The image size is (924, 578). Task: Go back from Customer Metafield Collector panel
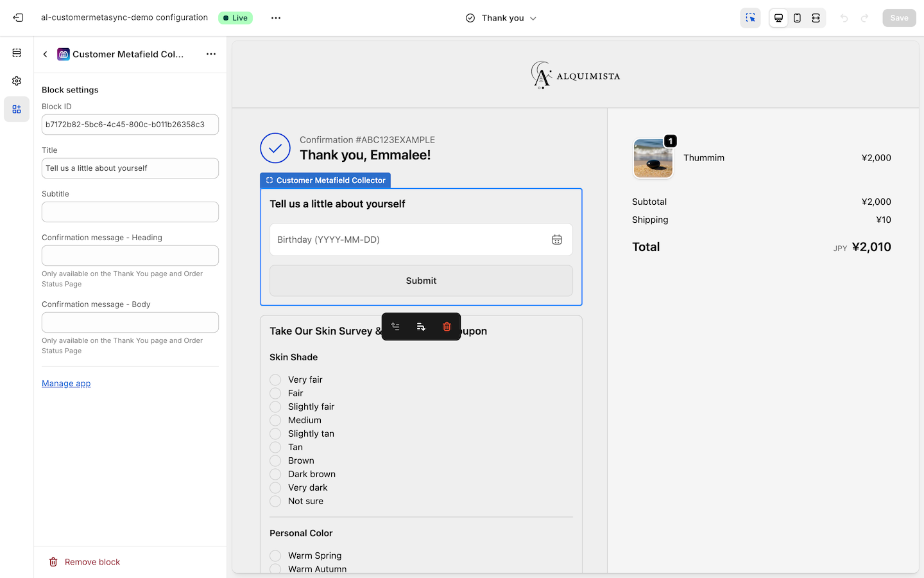coord(45,54)
